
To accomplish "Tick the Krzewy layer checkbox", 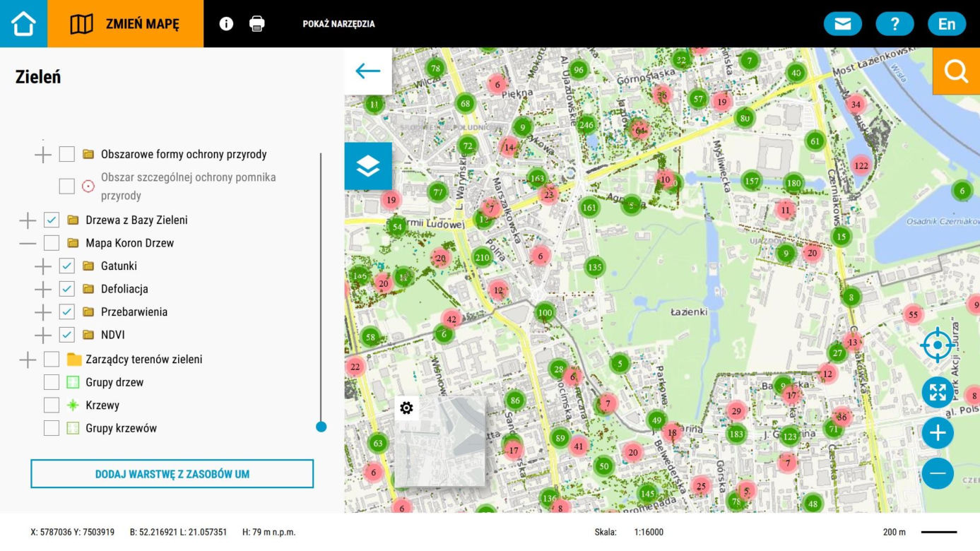I will (52, 405).
